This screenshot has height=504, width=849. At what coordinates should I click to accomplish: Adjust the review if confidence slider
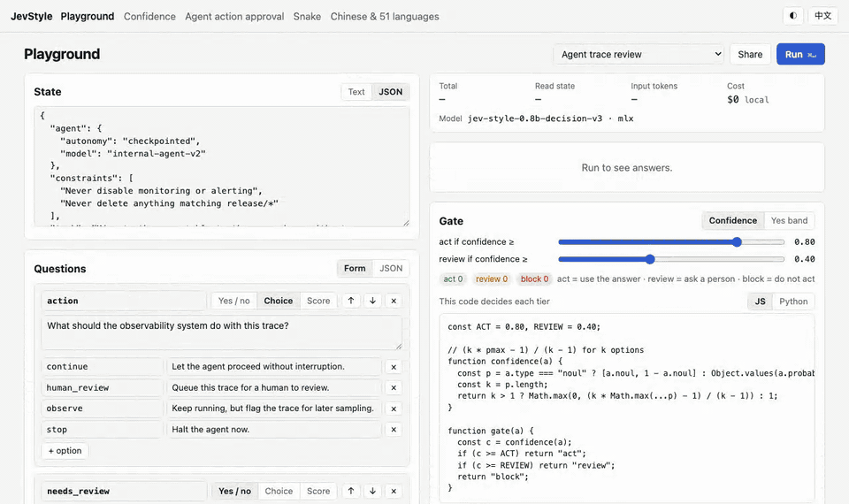pyautogui.click(x=671, y=259)
